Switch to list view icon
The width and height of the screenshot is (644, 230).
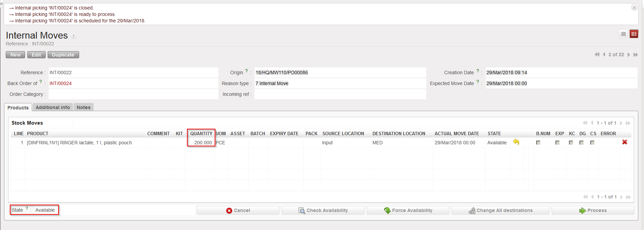tap(623, 34)
